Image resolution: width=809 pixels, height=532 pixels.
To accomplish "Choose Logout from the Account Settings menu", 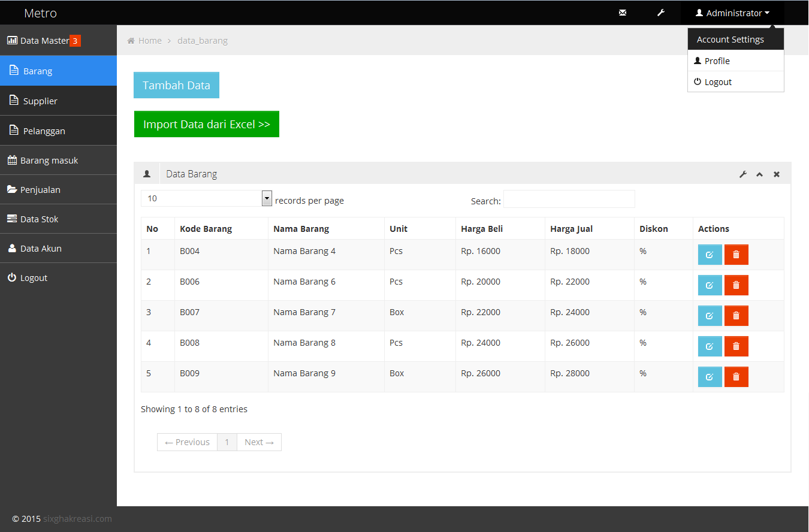I will pos(716,81).
